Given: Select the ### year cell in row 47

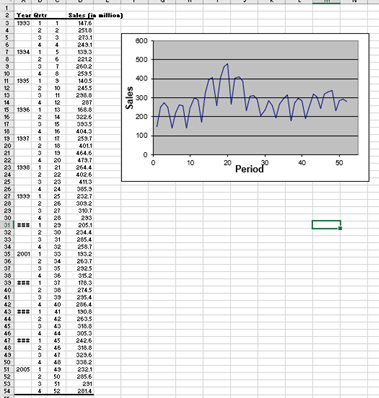Looking at the screenshot, I should pyautogui.click(x=23, y=340).
